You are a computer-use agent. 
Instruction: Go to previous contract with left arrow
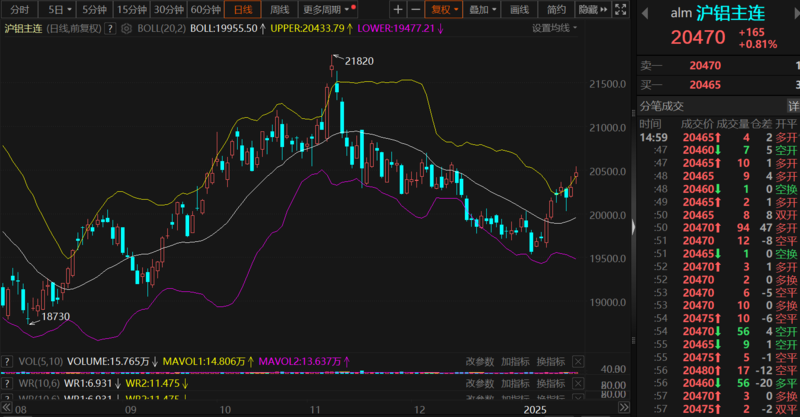(646, 12)
